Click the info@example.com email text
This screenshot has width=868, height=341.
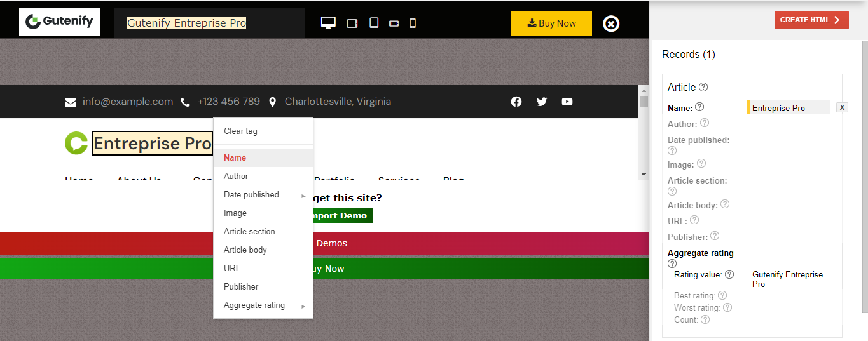(x=128, y=102)
